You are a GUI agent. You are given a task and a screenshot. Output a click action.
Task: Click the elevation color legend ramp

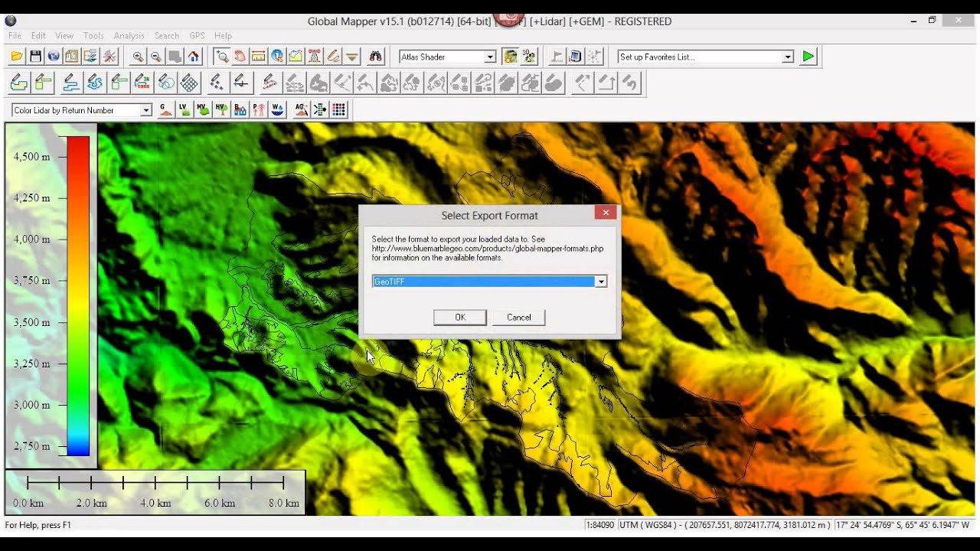77,298
